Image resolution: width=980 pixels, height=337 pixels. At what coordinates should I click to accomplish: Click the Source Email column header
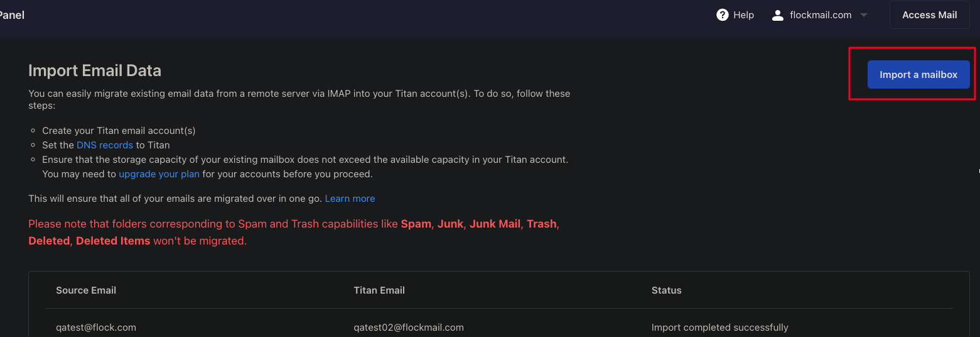[86, 290]
